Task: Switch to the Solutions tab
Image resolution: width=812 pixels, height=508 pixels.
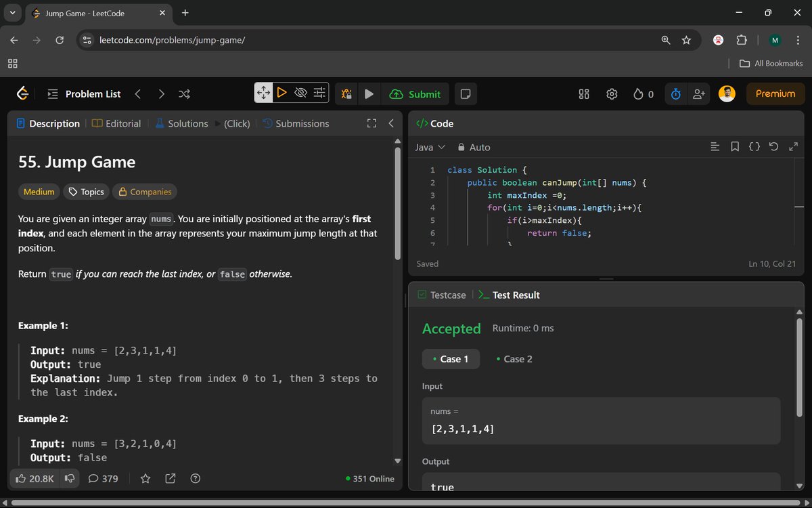Action: pyautogui.click(x=181, y=123)
